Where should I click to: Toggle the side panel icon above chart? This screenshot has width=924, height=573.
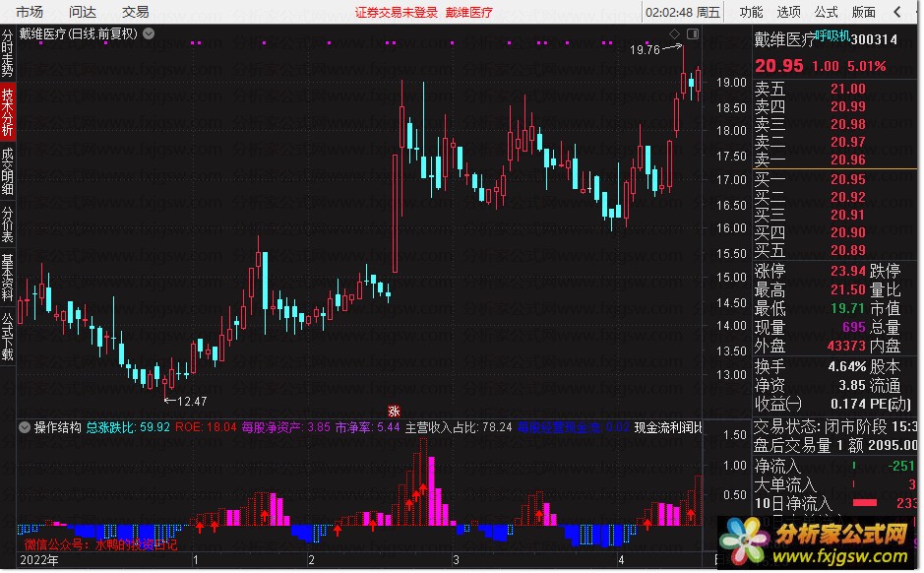point(693,33)
